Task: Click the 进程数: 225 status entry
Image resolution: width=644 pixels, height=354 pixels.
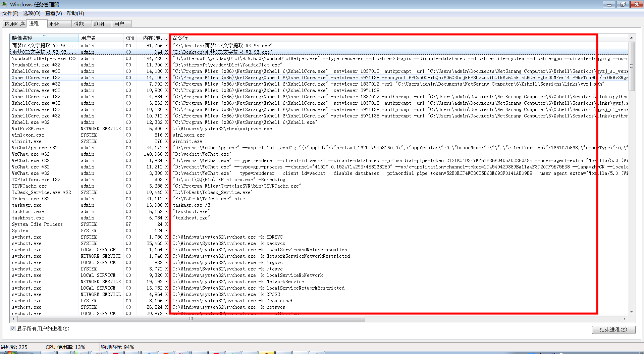Action: pyautogui.click(x=14, y=347)
